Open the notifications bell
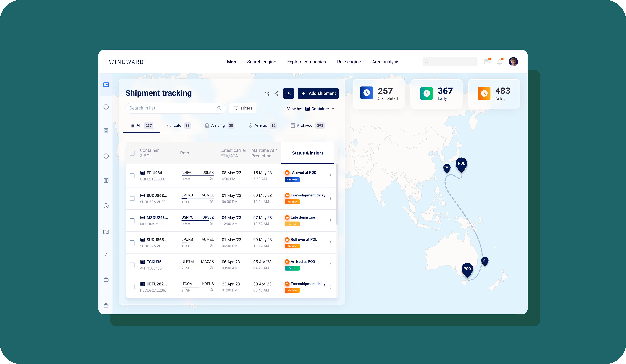Screen dimensions: 626x364 click(499, 62)
